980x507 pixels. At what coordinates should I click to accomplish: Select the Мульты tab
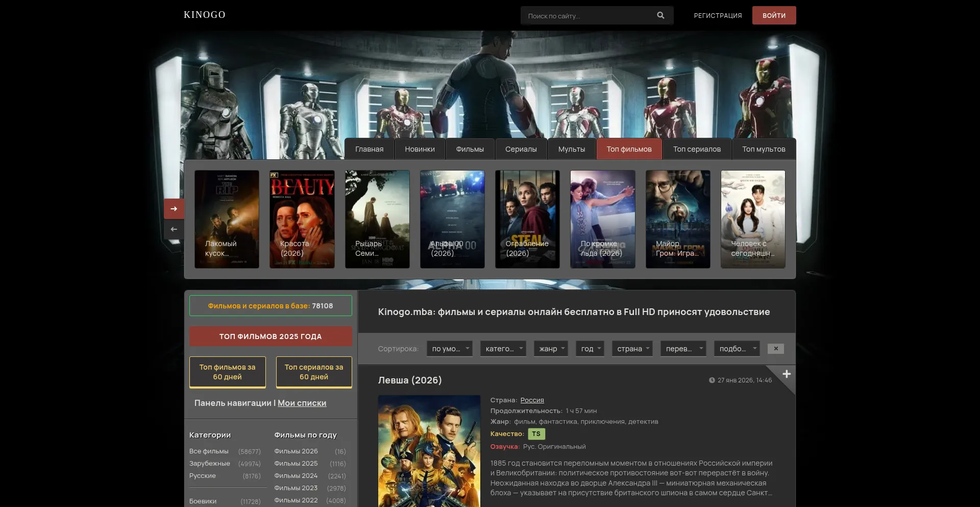pyautogui.click(x=572, y=149)
